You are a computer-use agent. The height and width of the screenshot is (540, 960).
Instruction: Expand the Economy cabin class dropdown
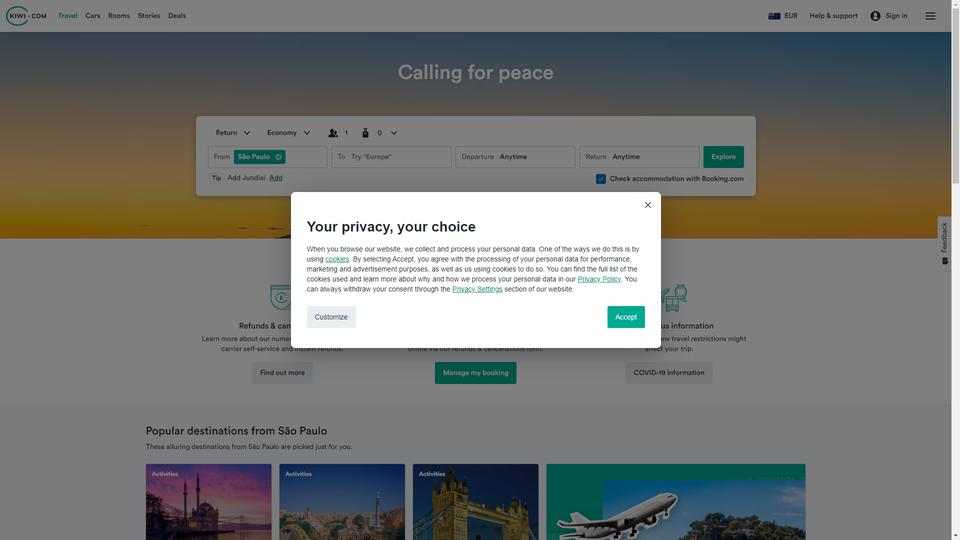point(288,133)
